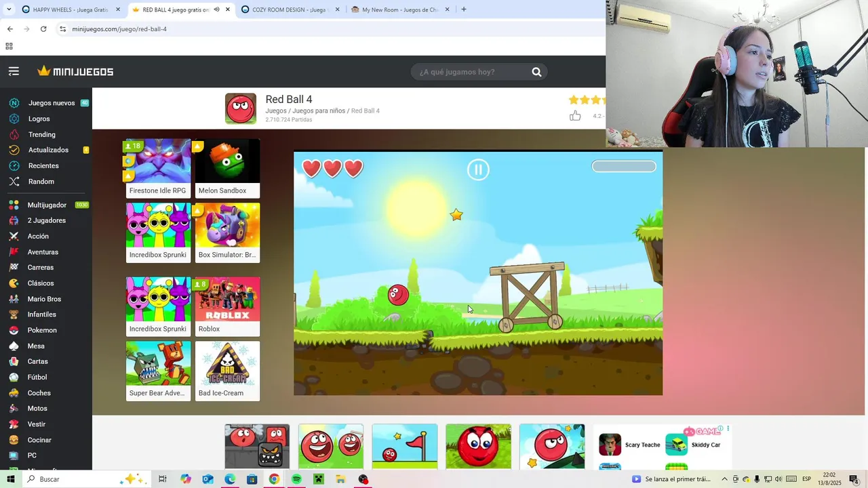Open the browser apps grid icon
The image size is (868, 488).
point(9,46)
